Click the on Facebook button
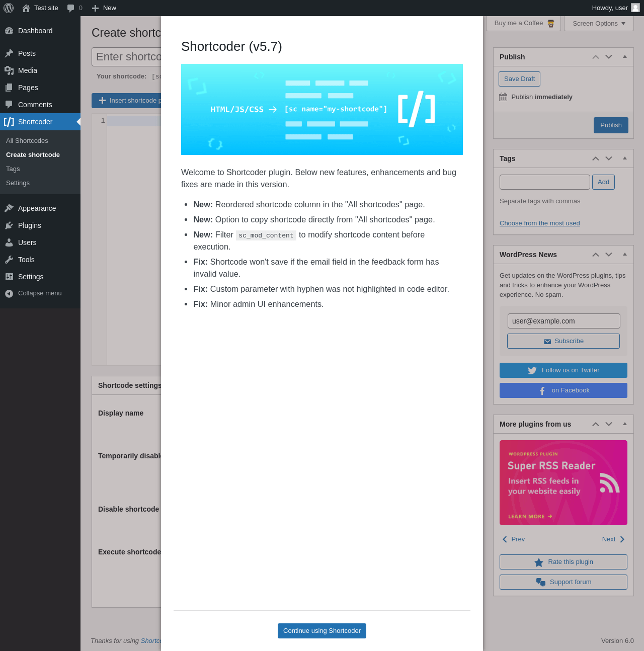 pyautogui.click(x=563, y=390)
